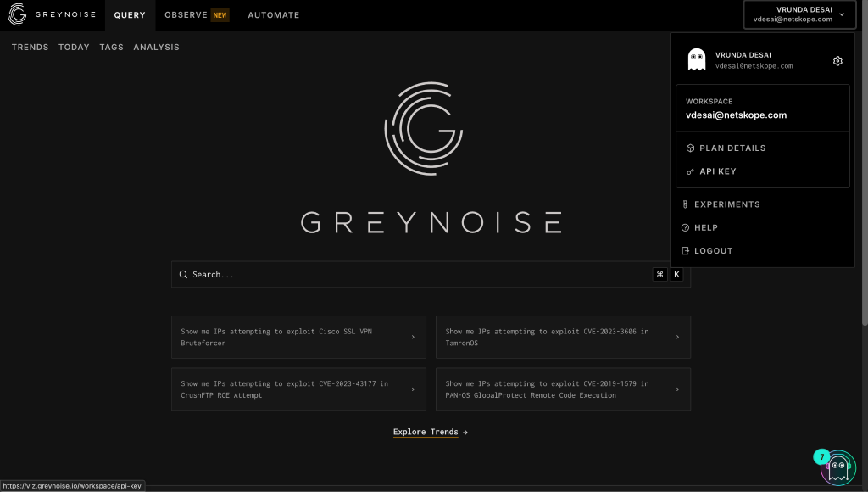Open the Tags sub-tab
The image size is (868, 492).
pos(111,48)
